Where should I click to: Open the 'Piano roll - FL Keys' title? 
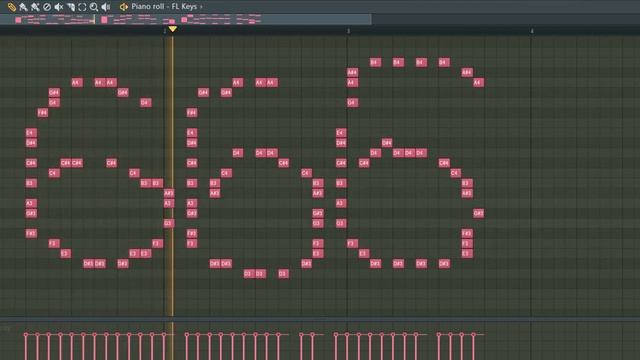pyautogui.click(x=164, y=7)
